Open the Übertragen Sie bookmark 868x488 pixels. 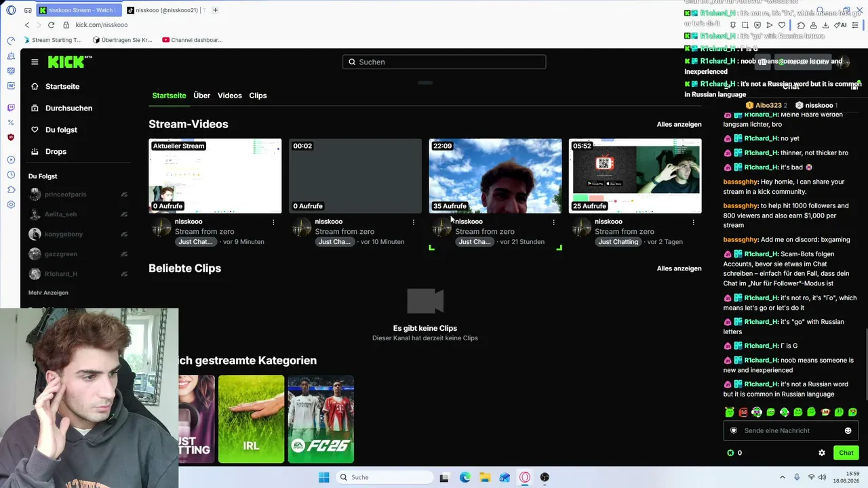(123, 40)
